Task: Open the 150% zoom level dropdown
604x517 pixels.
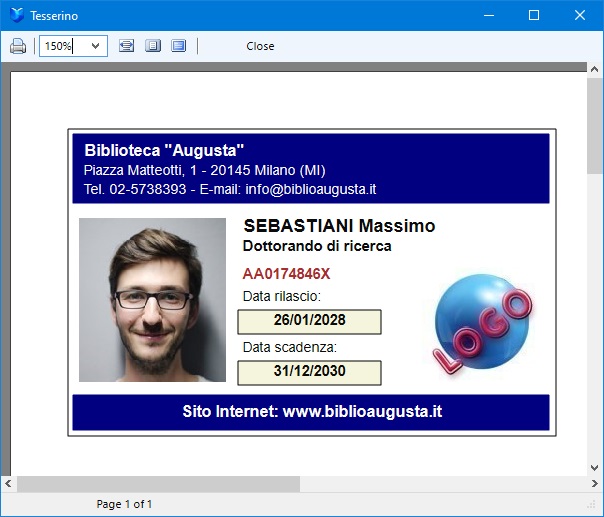Action: pyautogui.click(x=96, y=46)
